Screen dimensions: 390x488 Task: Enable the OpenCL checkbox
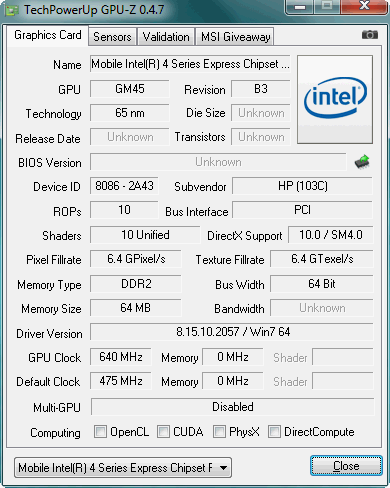click(100, 432)
